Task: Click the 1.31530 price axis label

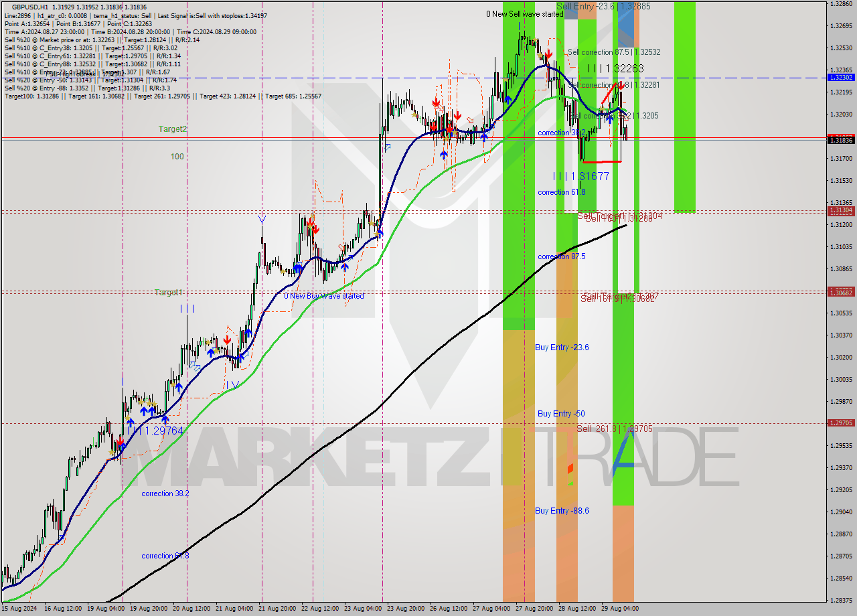Action: click(842, 181)
